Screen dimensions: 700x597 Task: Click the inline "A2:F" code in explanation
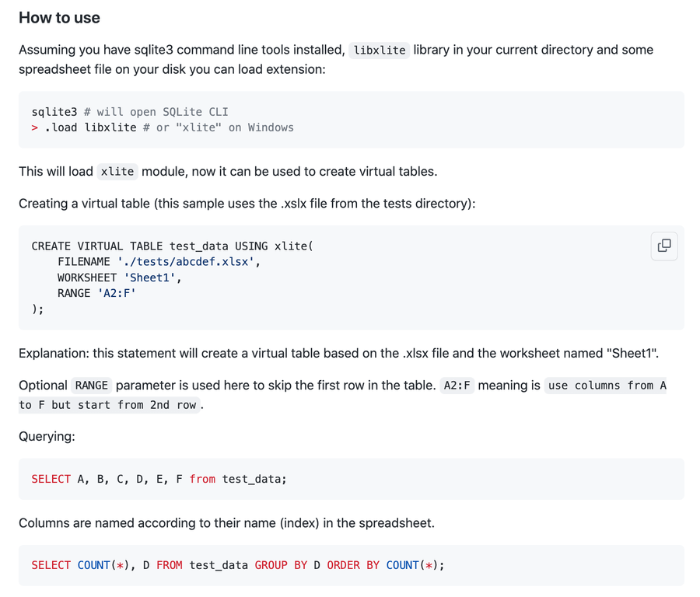point(457,386)
